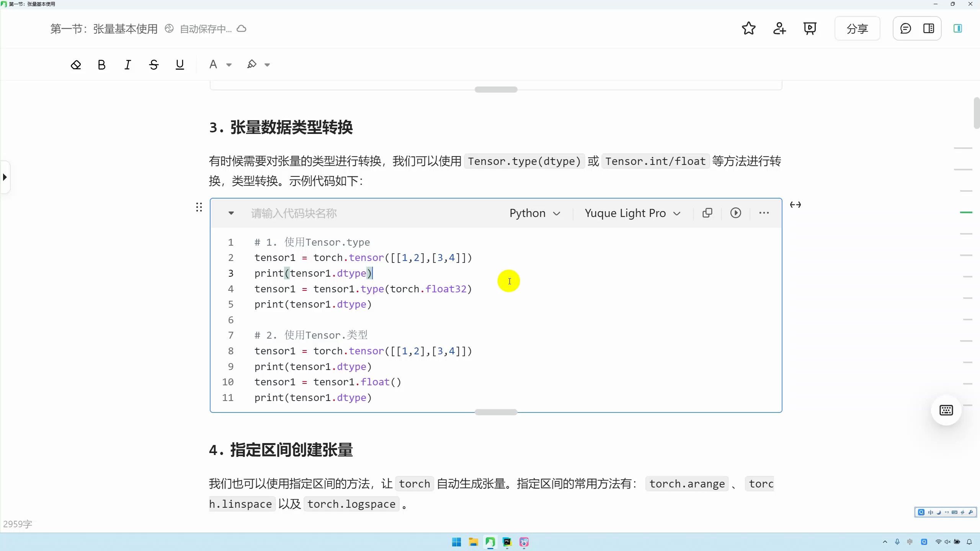Expand the left catalog sidebar arrow
This screenshot has height=551, width=980.
coord(5,177)
